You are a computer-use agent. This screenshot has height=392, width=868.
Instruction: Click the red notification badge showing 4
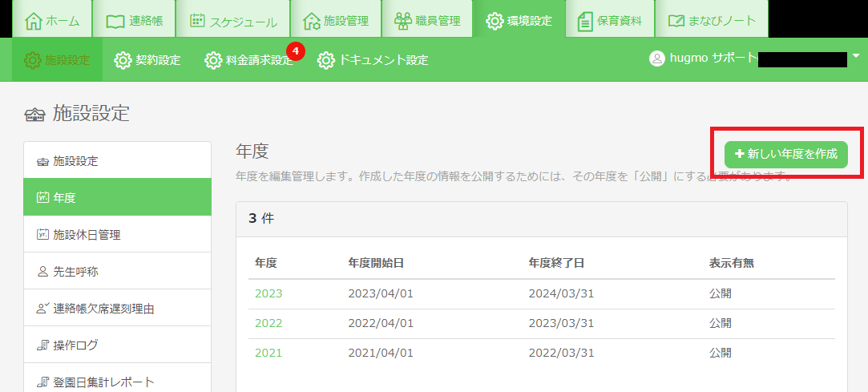[x=296, y=51]
